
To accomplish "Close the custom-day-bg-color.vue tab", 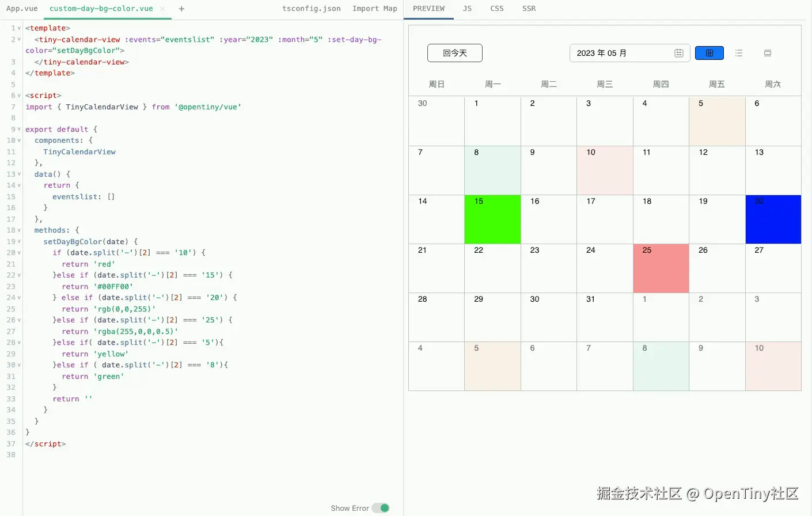I will 161,9.
